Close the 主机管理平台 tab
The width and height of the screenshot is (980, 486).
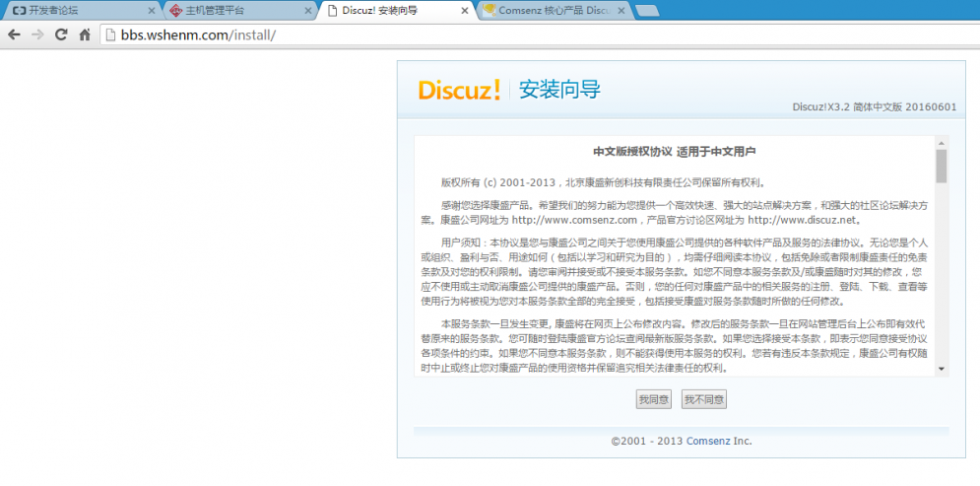307,11
